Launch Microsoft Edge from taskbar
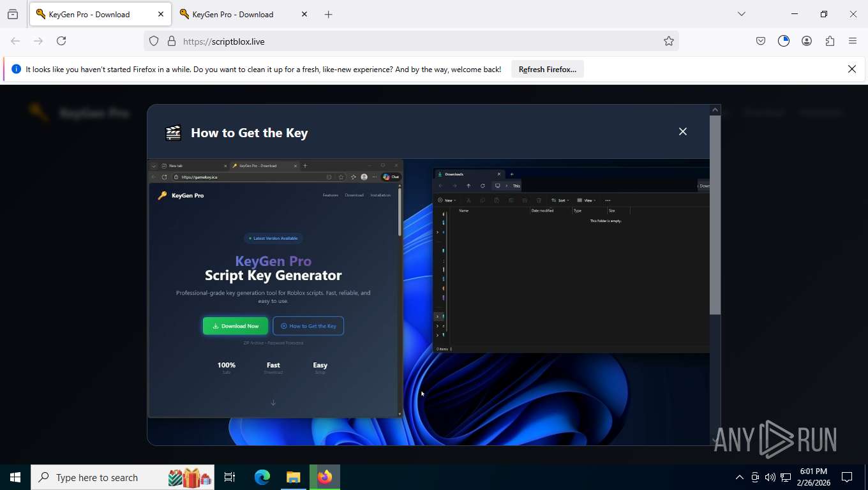This screenshot has width=868, height=490. pyautogui.click(x=262, y=477)
